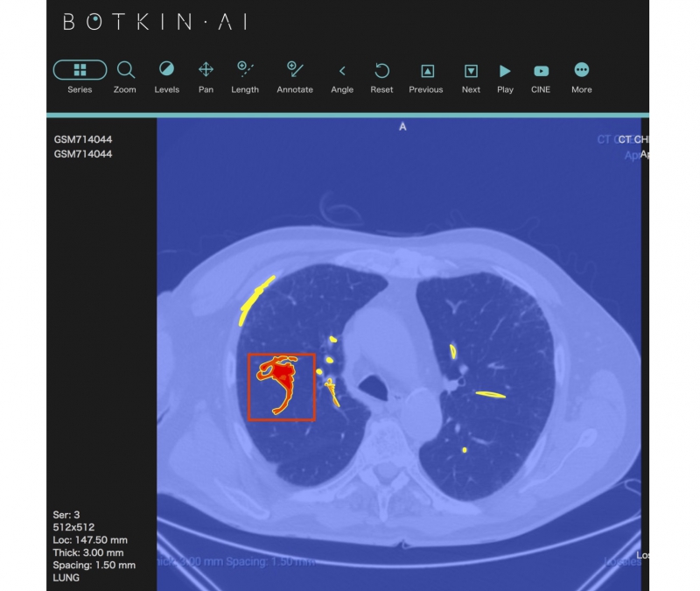Pick the Annotate arrow tool
This screenshot has width=700, height=591.
pyautogui.click(x=295, y=70)
